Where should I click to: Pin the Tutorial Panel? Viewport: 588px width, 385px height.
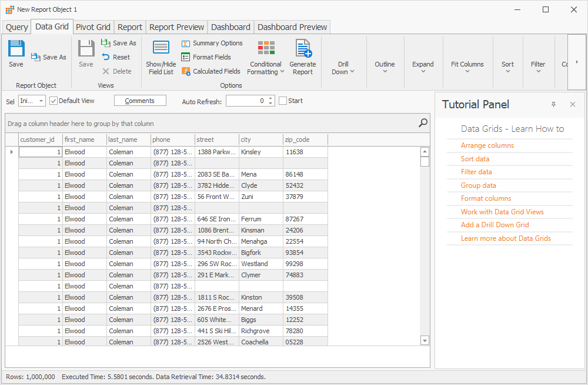pyautogui.click(x=553, y=104)
